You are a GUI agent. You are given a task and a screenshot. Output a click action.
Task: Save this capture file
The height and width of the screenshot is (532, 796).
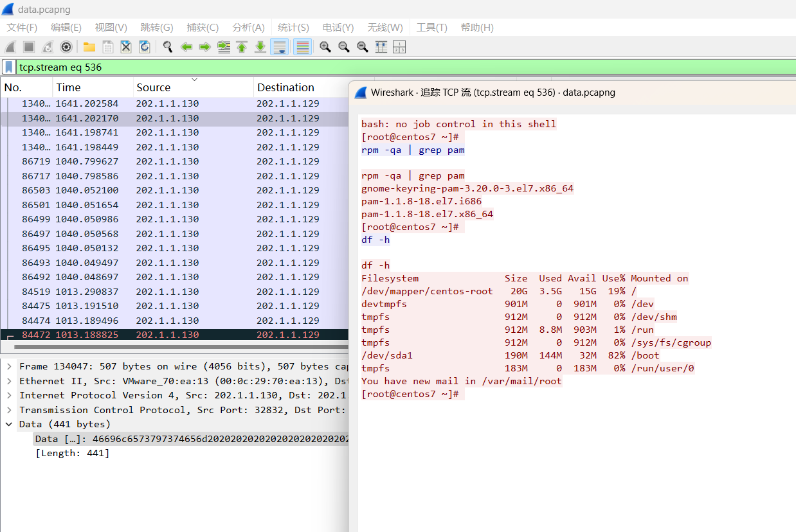pos(108,47)
